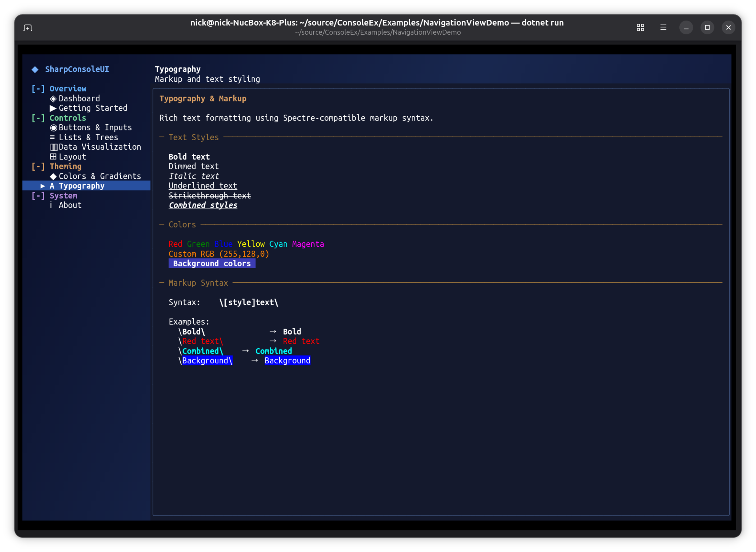The height and width of the screenshot is (552, 756).
Task: Click the Text Styles section header
Action: coord(194,137)
